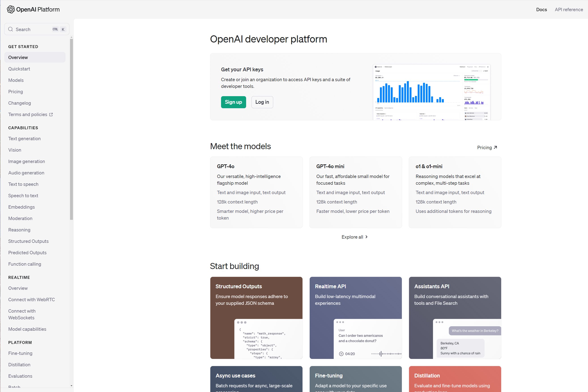Click the sidebar vertical scrollbar thumb
Screen dimensions: 588x392
[72, 129]
